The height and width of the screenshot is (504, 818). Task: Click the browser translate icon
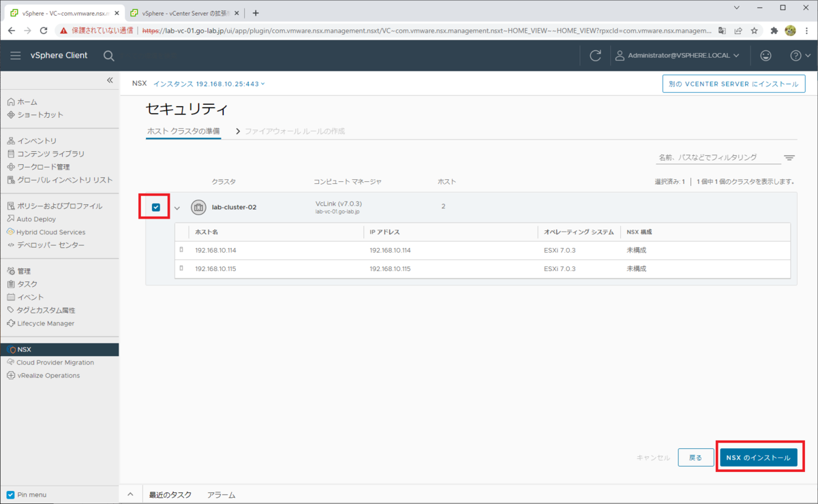click(722, 31)
